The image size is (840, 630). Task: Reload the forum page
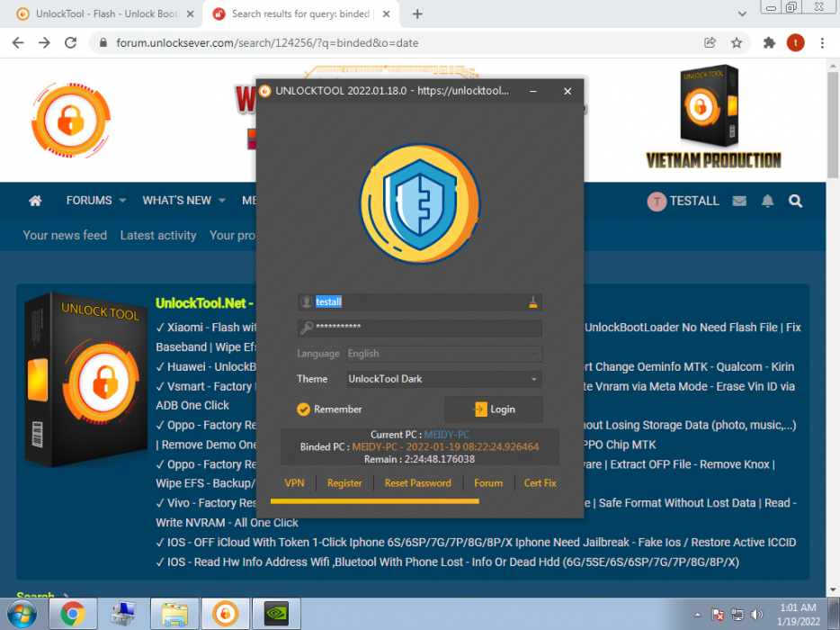click(x=71, y=43)
